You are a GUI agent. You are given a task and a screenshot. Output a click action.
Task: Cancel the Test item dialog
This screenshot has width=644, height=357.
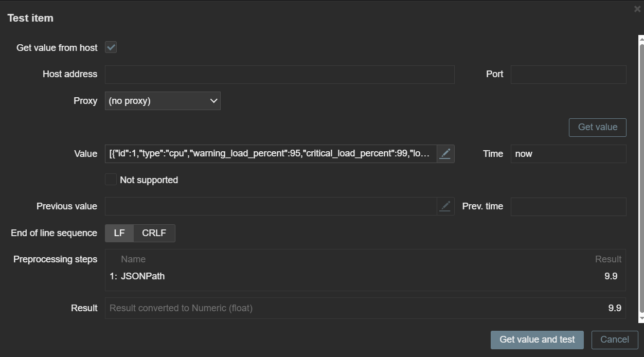pos(614,340)
